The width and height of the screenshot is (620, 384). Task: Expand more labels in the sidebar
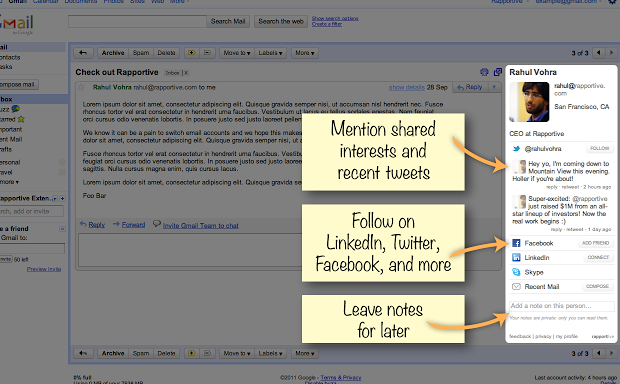[9, 182]
